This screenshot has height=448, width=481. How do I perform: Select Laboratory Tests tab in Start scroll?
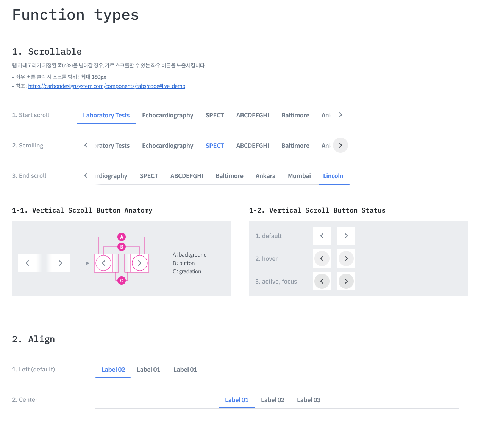coord(106,115)
